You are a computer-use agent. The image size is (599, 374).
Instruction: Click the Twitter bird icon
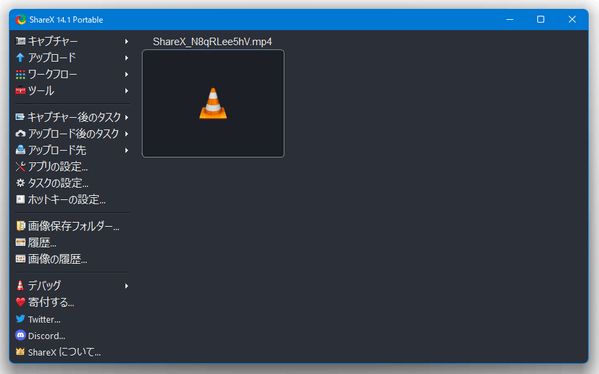coord(20,319)
